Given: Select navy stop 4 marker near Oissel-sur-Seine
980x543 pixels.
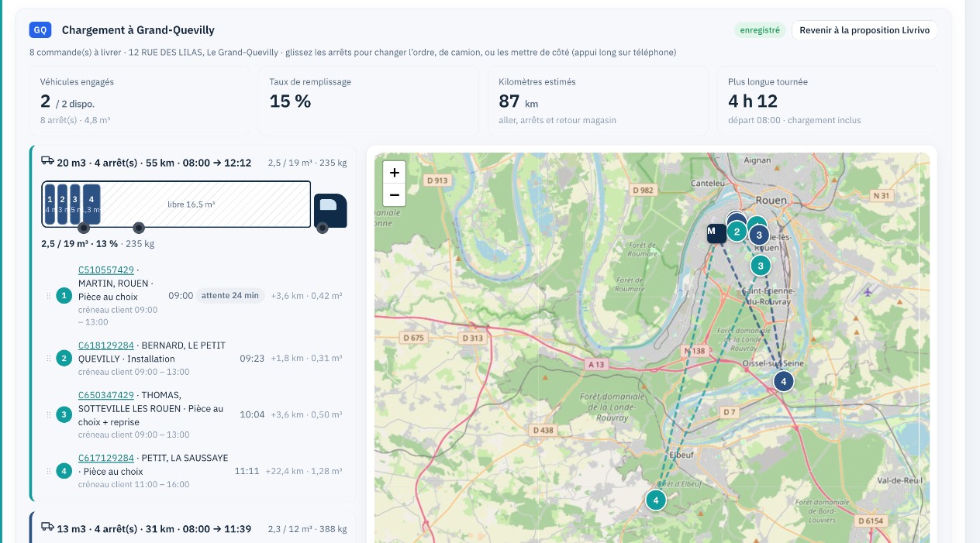Looking at the screenshot, I should point(784,381).
